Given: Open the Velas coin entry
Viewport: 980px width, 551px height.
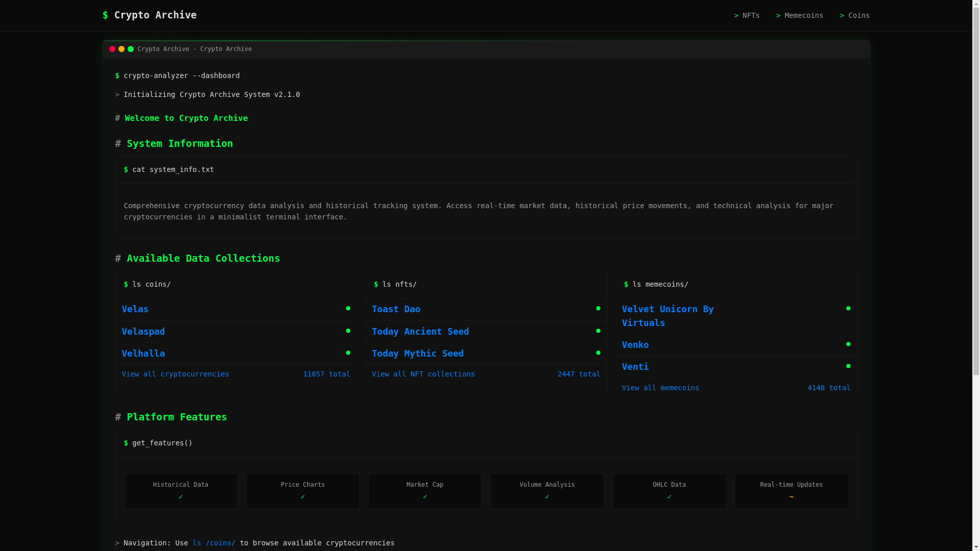Looking at the screenshot, I should (135, 309).
